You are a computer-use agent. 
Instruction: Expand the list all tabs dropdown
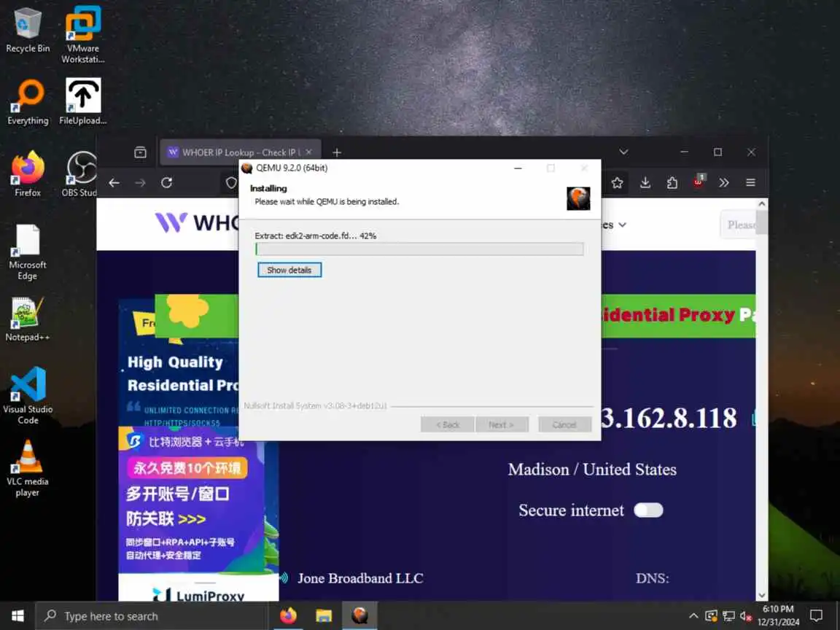coord(623,152)
